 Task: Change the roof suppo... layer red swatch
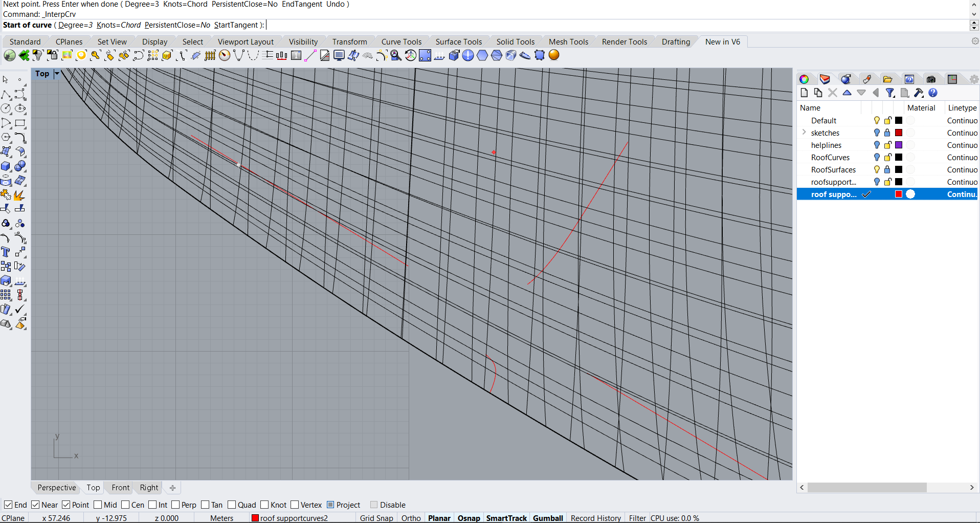pos(899,194)
